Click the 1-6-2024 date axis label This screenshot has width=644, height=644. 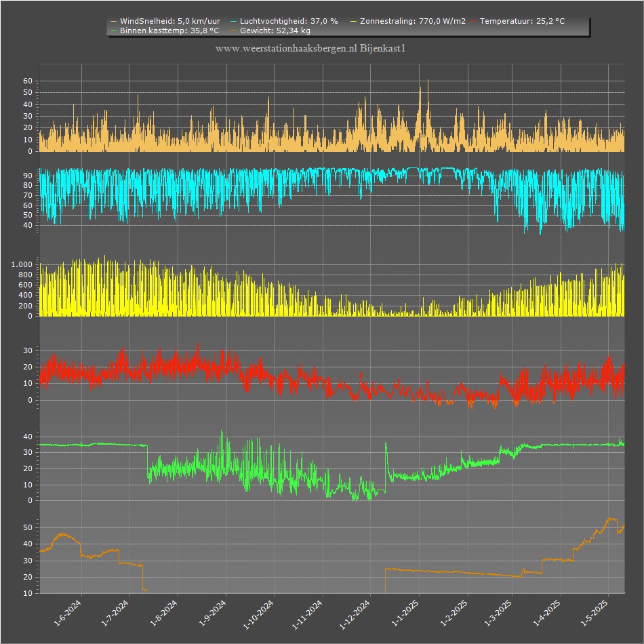(x=68, y=613)
